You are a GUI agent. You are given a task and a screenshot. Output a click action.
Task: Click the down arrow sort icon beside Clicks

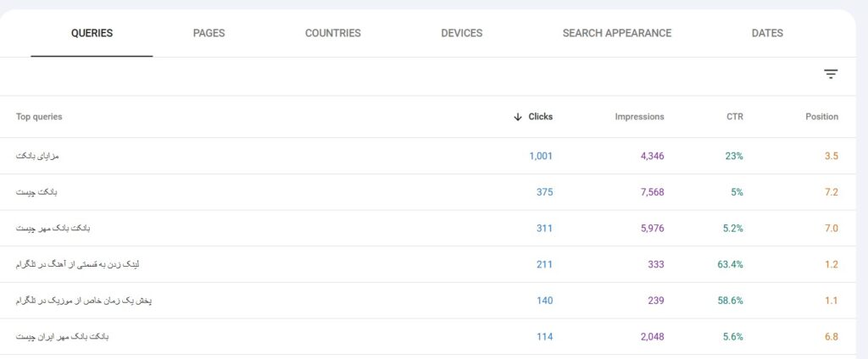[517, 117]
